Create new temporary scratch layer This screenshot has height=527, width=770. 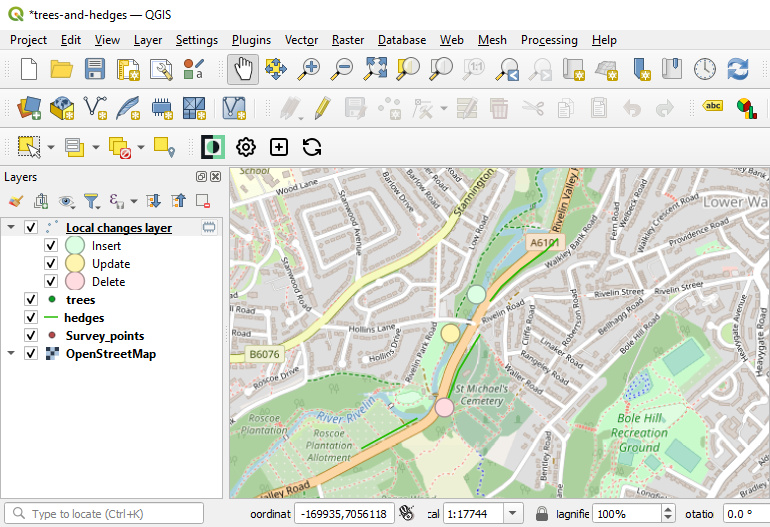click(x=161, y=108)
